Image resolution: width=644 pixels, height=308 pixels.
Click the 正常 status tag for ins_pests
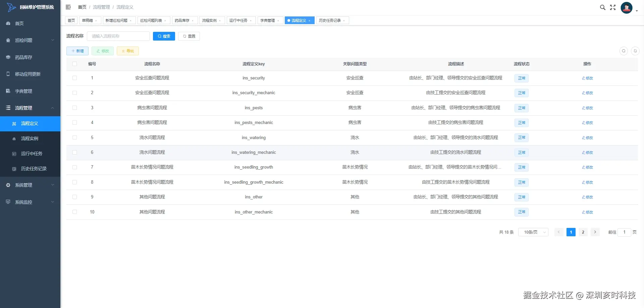[x=522, y=108]
